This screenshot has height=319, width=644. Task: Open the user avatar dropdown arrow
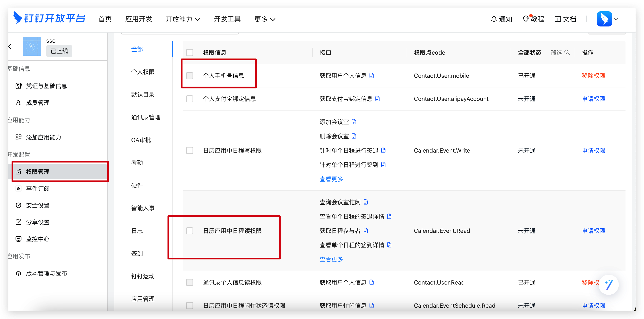pyautogui.click(x=616, y=19)
